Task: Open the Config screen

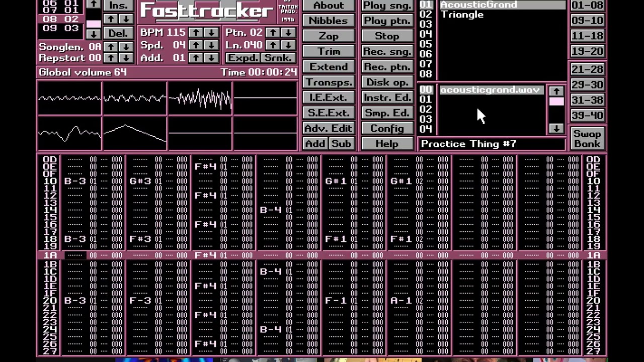Action: tap(387, 128)
